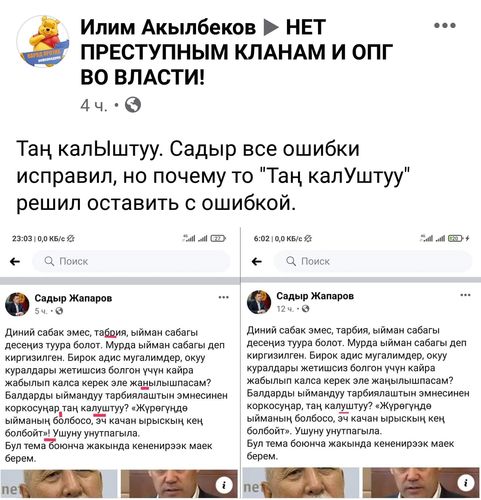
Task: Click the Садыр Жапаров name in the left post
Action: pyautogui.click(x=73, y=298)
